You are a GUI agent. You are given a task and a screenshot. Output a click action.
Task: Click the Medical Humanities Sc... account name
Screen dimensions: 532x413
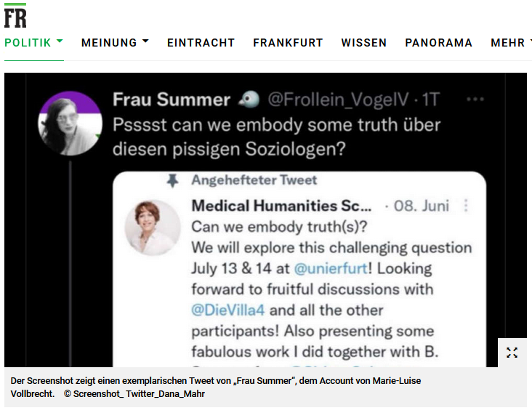pyautogui.click(x=281, y=206)
